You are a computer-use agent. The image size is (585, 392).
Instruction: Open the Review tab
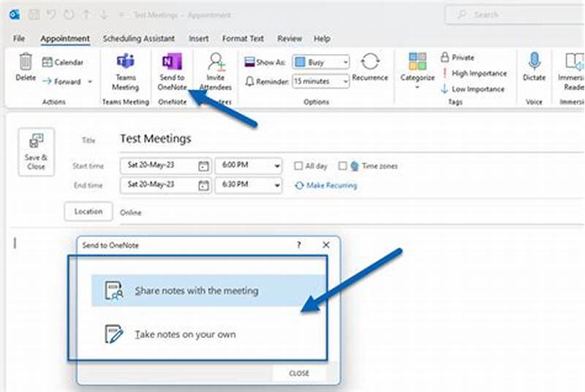[x=289, y=39]
